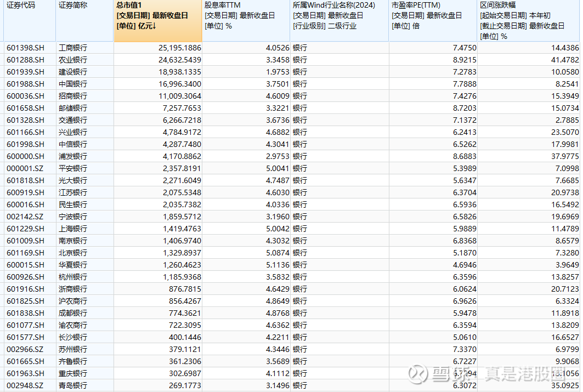Click market cap value 25,195.1886
Viewport: 583px width, 392px height.
point(179,48)
